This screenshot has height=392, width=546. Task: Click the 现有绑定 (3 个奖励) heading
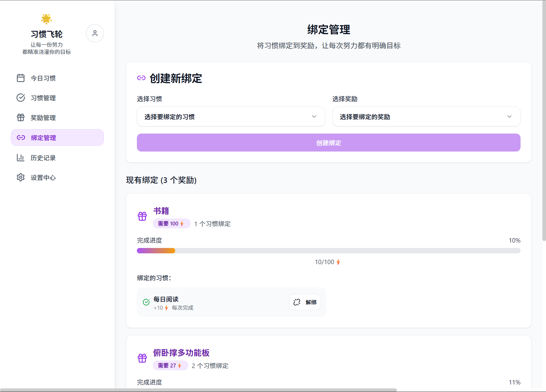pos(161,180)
